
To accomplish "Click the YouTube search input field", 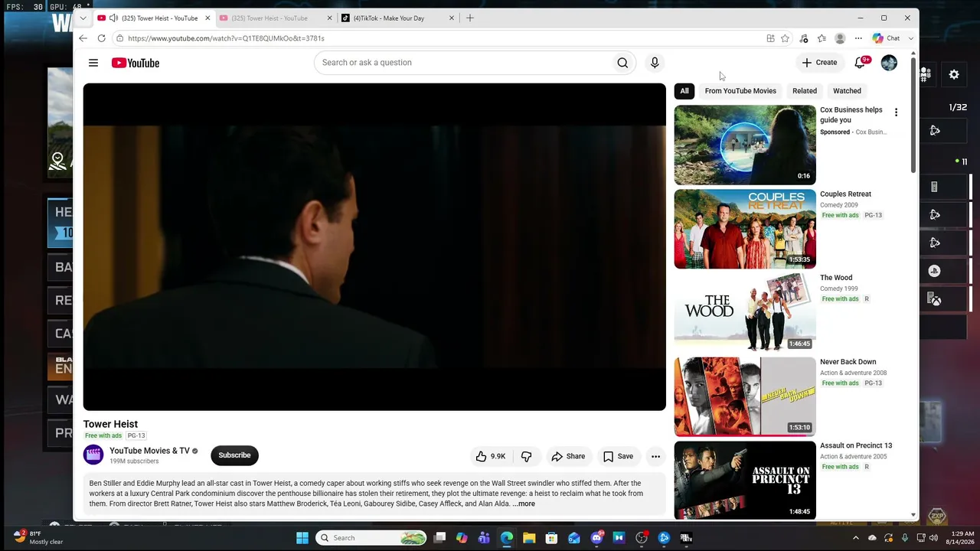I will 463,63.
